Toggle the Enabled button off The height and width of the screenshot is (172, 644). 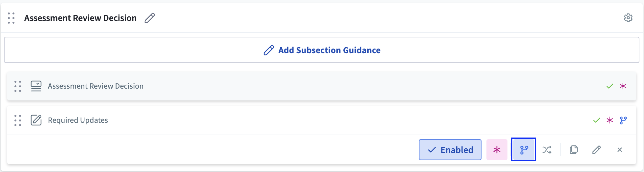[450, 150]
